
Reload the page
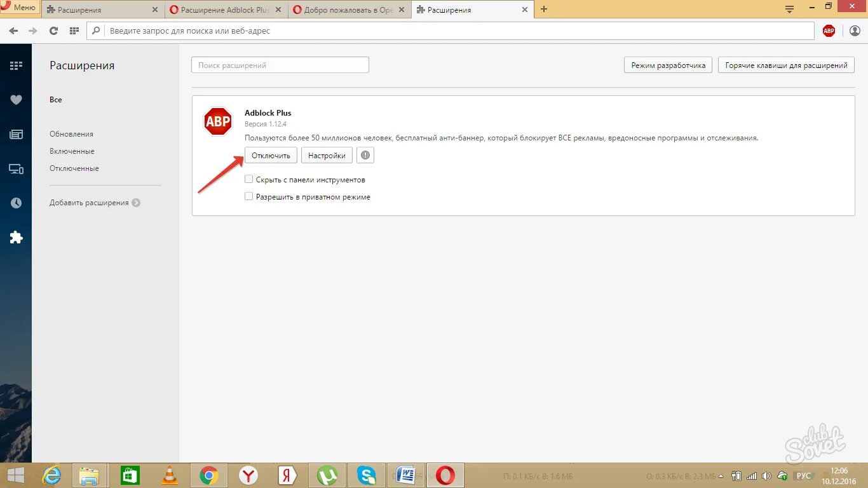click(53, 30)
